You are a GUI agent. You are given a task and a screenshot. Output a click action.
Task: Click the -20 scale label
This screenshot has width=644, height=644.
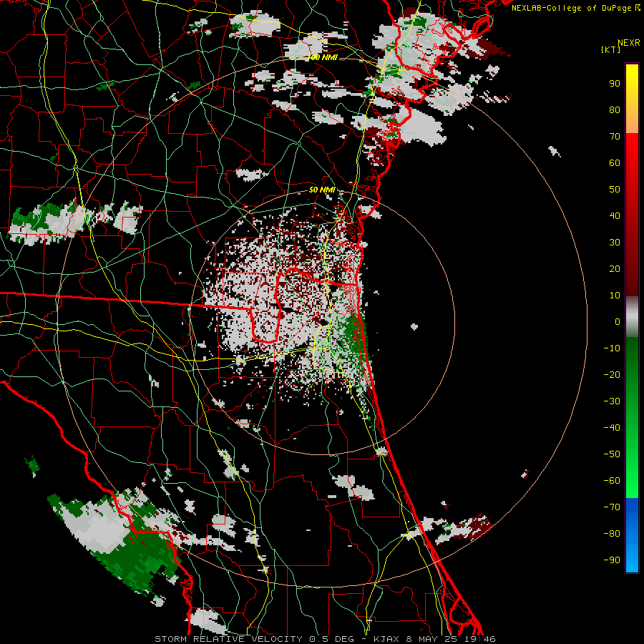(612, 375)
